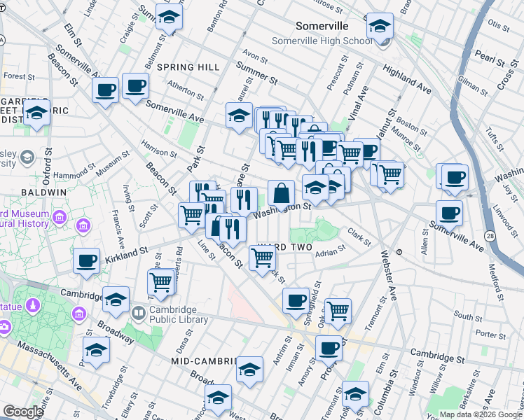Select the front shopping cart marker below Walnut St
Image resolution: width=524 pixels, height=420 pixels.
pos(390,175)
